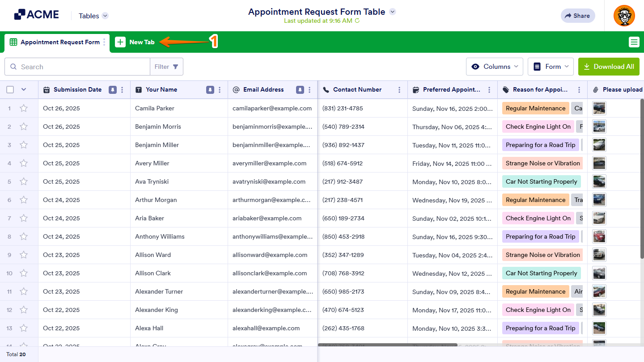Star the Benjamin Morris row
This screenshot has width=644, height=362.
coord(24,126)
